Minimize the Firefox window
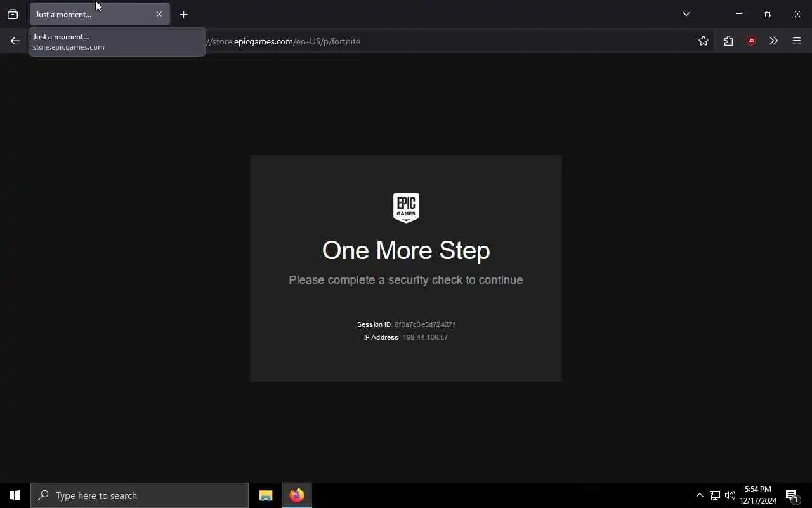Viewport: 812px width, 508px height. pyautogui.click(x=739, y=14)
